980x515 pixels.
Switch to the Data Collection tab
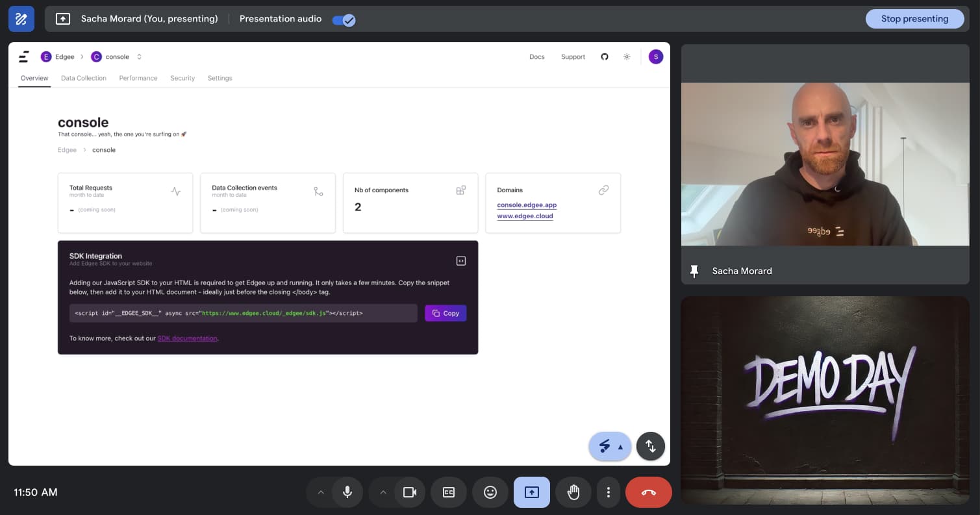pos(84,78)
